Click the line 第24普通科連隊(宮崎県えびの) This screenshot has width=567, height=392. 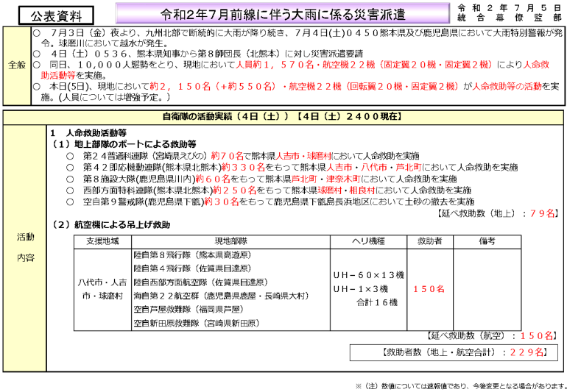tap(243, 156)
